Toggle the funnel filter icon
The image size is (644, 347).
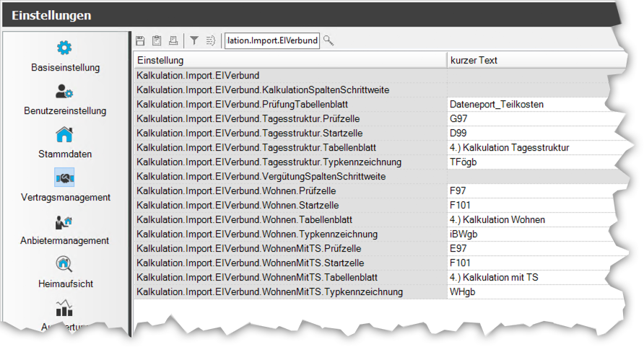[194, 40]
